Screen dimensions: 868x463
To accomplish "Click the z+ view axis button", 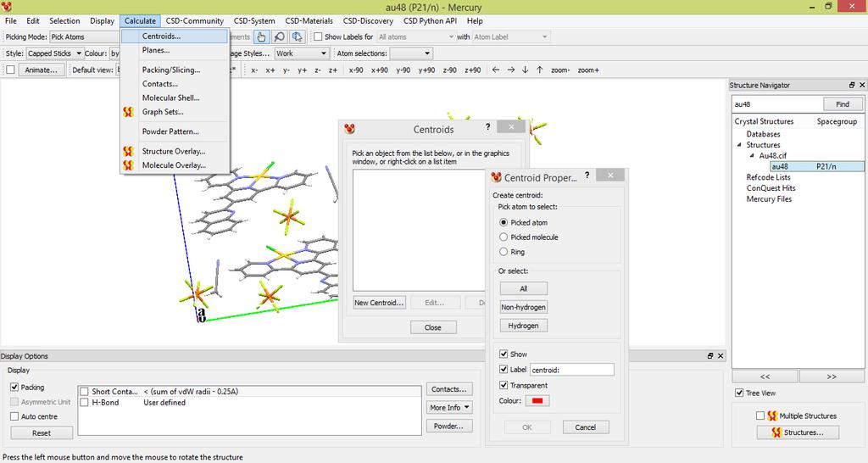I will click(333, 70).
